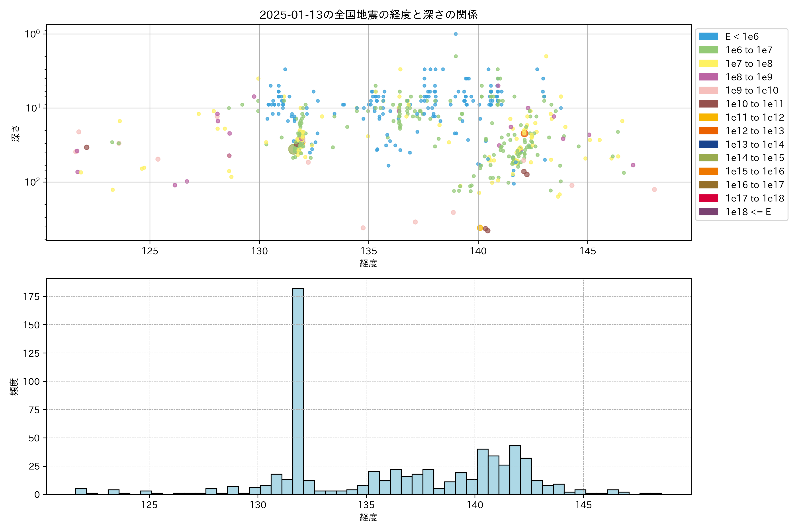Click the '175' tick label on histogram
Image resolution: width=798 pixels, height=532 pixels.
pyautogui.click(x=31, y=297)
